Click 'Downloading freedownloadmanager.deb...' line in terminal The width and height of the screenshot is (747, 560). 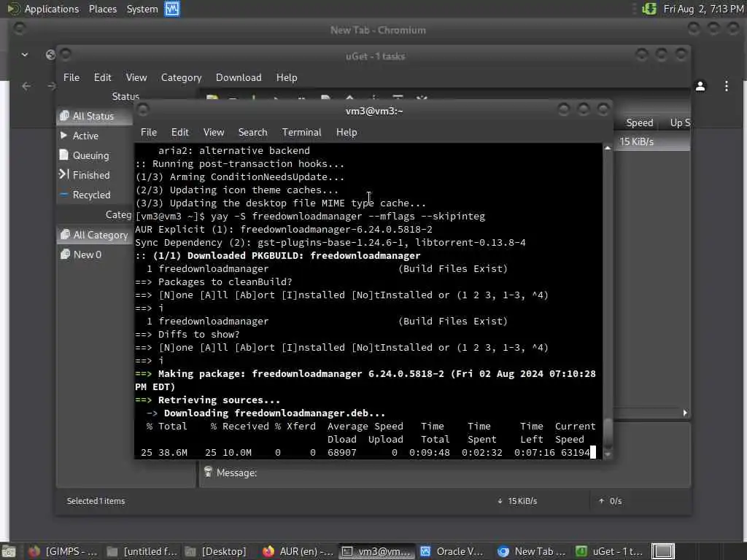(x=274, y=413)
